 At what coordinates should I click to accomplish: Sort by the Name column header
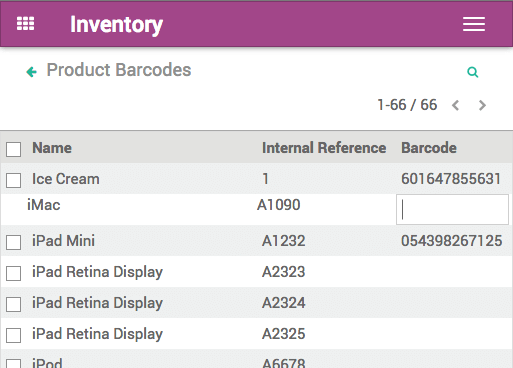[x=52, y=148]
